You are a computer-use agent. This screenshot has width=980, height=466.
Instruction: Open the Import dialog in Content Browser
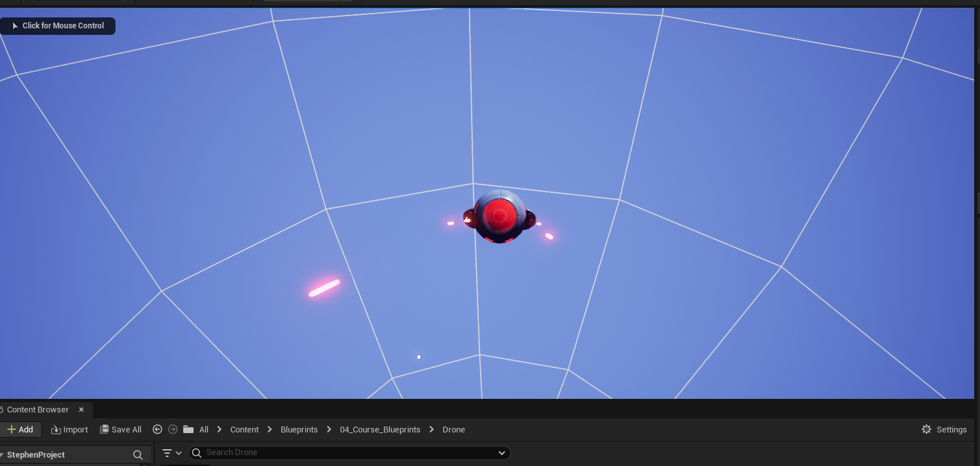(70, 430)
